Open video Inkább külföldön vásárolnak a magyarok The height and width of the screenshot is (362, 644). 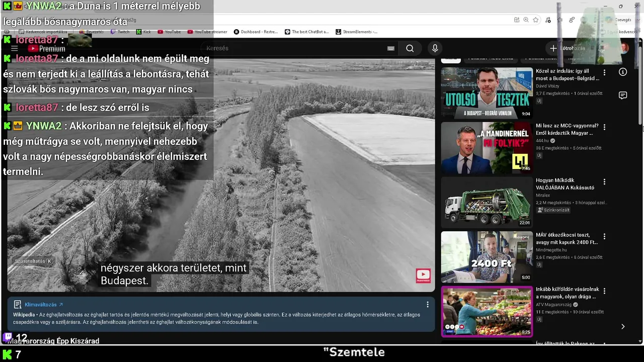pyautogui.click(x=568, y=293)
